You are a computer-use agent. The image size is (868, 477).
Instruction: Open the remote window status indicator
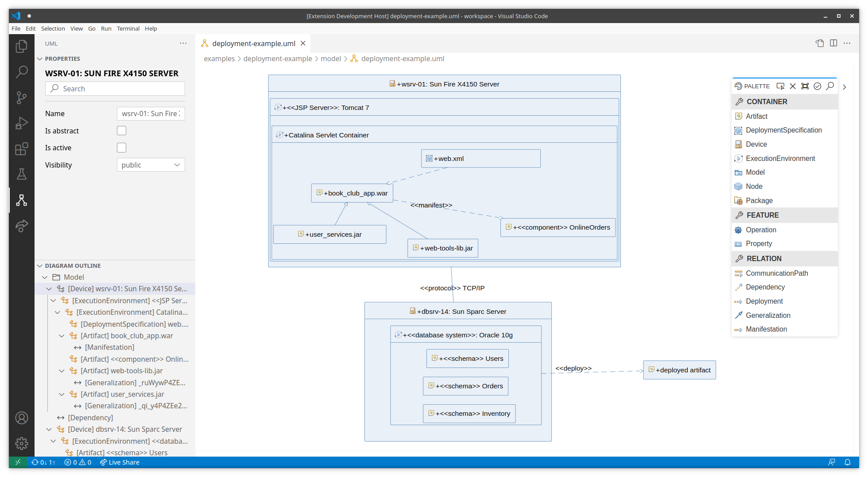[x=18, y=462]
